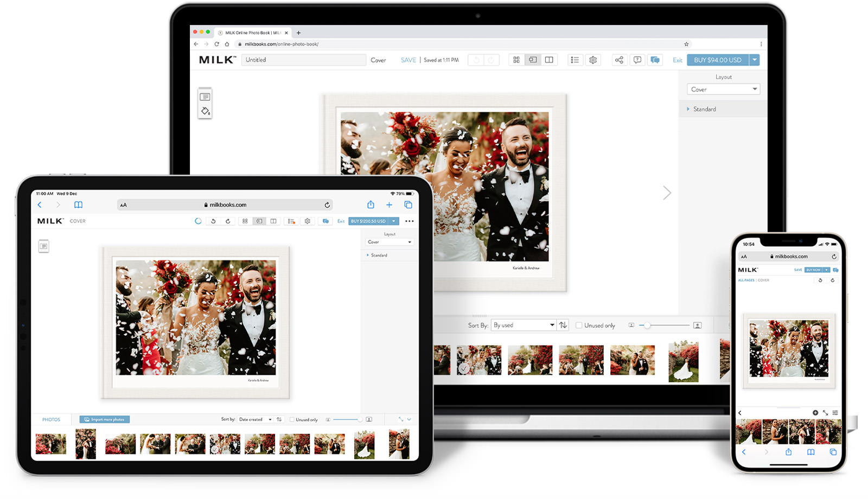Collapse the photos tray chevron on tablet
Viewport: 868px width, 499px height.
[x=409, y=419]
